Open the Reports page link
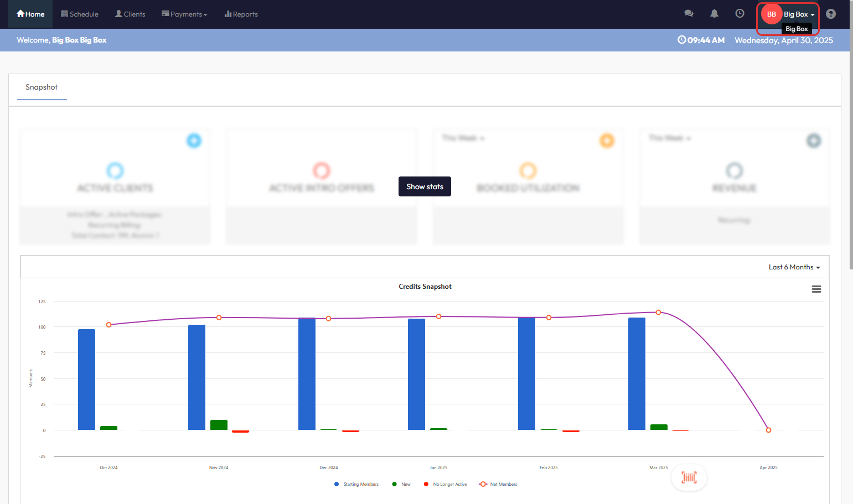Image resolution: width=853 pixels, height=504 pixels. [x=241, y=14]
